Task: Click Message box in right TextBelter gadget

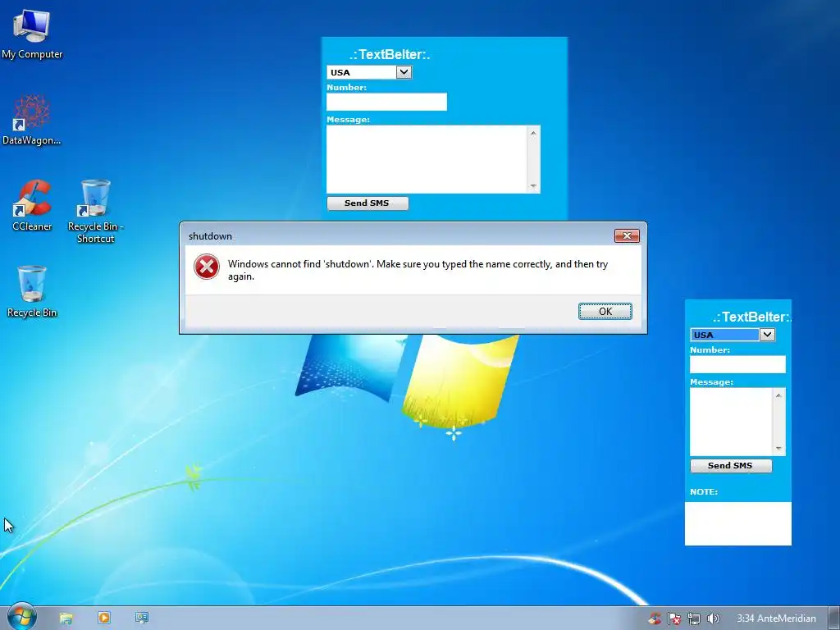Action: tap(731, 422)
